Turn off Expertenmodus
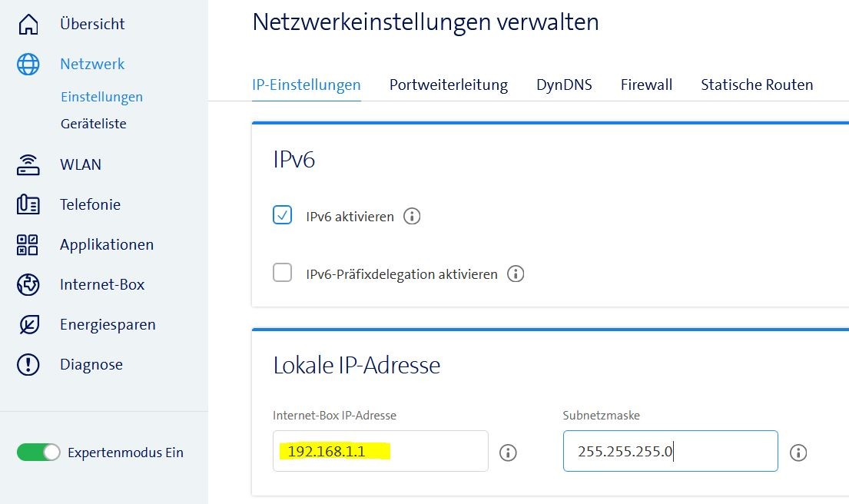The height and width of the screenshot is (504, 849). [x=38, y=453]
